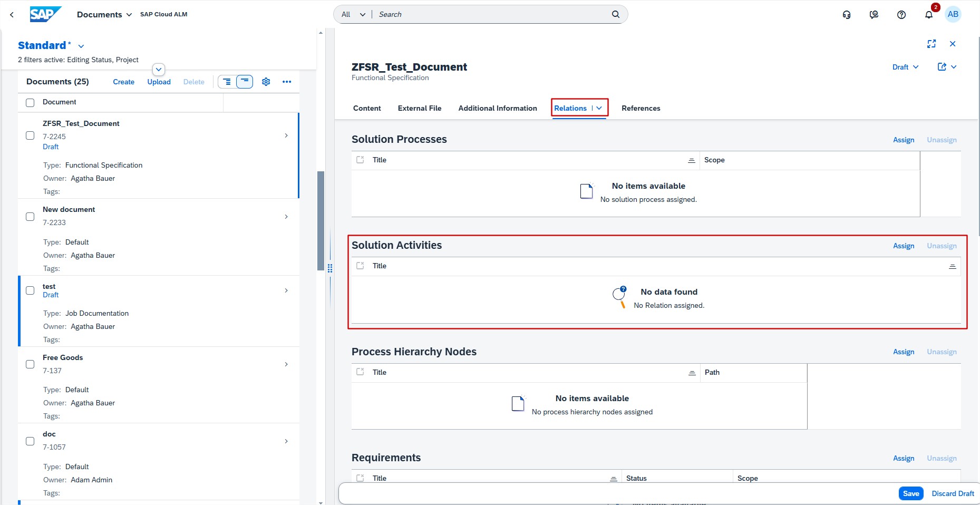Click the help question mark icon
Image resolution: width=980 pixels, height=505 pixels.
[x=901, y=15]
